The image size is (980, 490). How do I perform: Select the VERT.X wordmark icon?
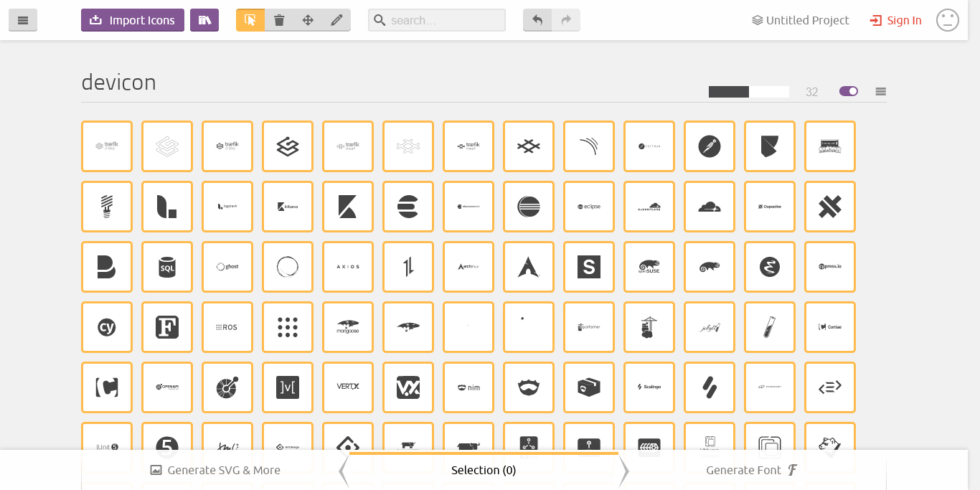point(348,387)
